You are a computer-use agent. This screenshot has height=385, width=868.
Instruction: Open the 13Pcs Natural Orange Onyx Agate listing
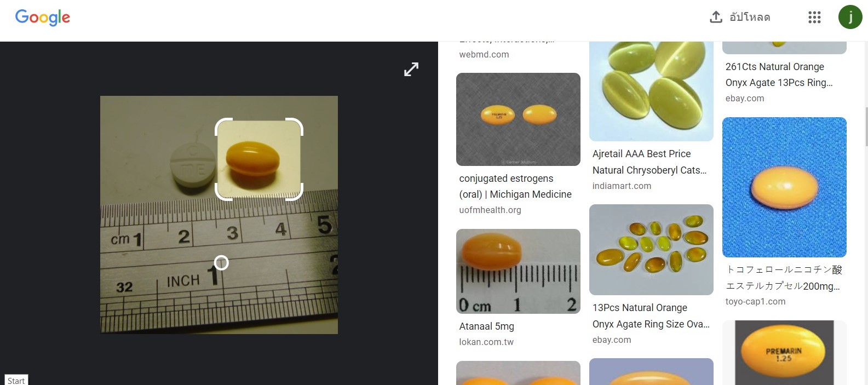[x=651, y=316]
